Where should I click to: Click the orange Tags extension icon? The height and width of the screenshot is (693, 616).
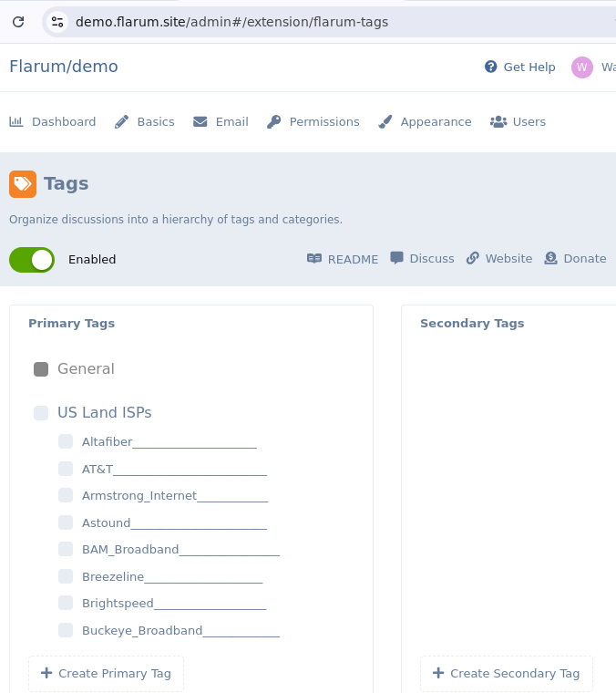23,184
